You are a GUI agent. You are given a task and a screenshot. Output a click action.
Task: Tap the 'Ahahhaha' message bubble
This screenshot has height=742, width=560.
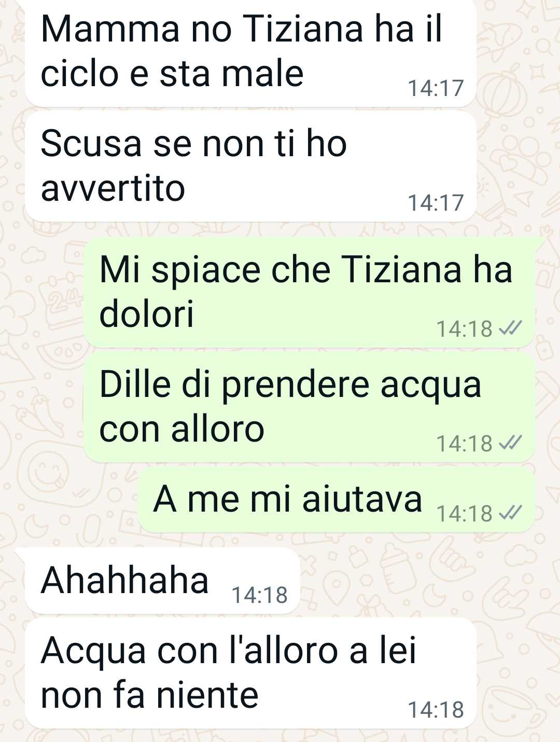(162, 581)
